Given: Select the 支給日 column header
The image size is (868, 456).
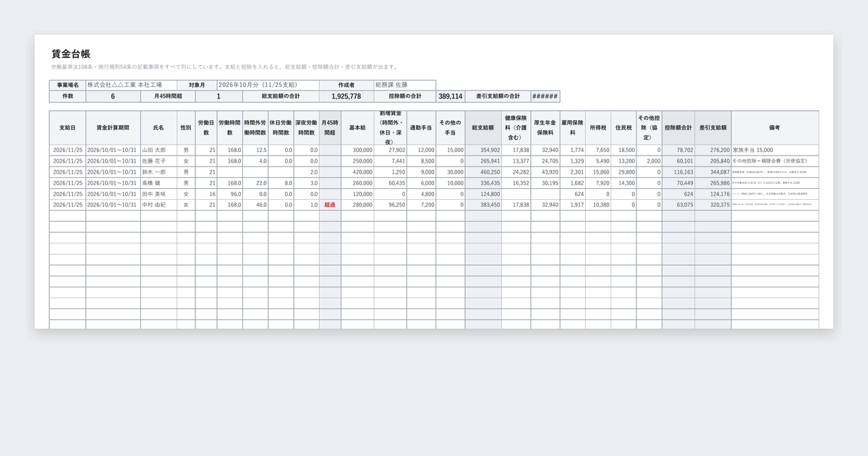Looking at the screenshot, I should click(67, 127).
